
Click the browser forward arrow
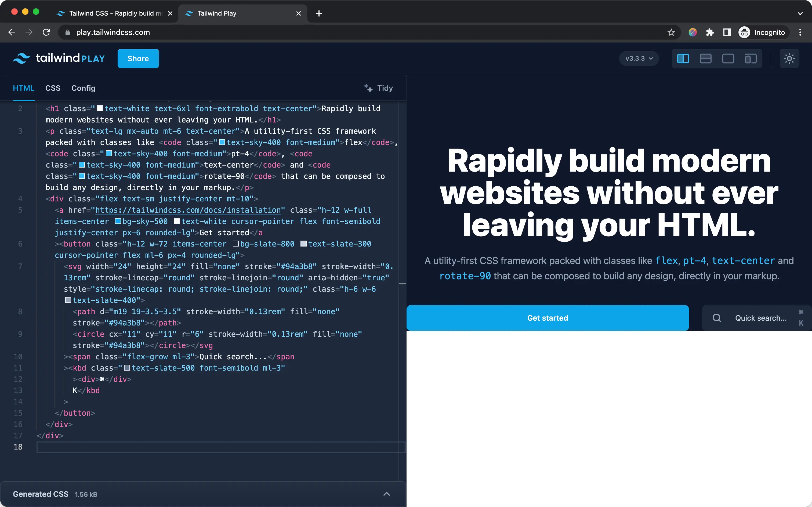coord(29,32)
